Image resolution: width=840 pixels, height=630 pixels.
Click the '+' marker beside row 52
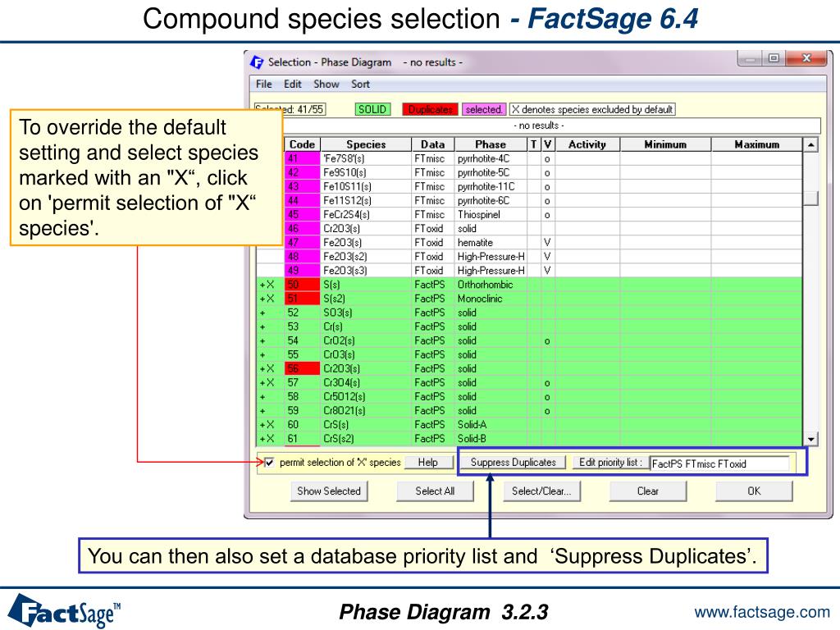[x=262, y=313]
